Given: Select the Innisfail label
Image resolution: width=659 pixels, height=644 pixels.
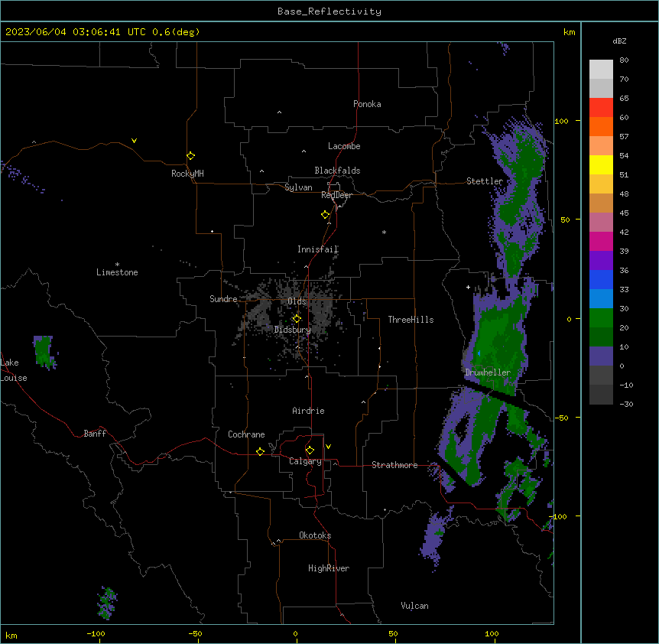Looking at the screenshot, I should pos(318,249).
